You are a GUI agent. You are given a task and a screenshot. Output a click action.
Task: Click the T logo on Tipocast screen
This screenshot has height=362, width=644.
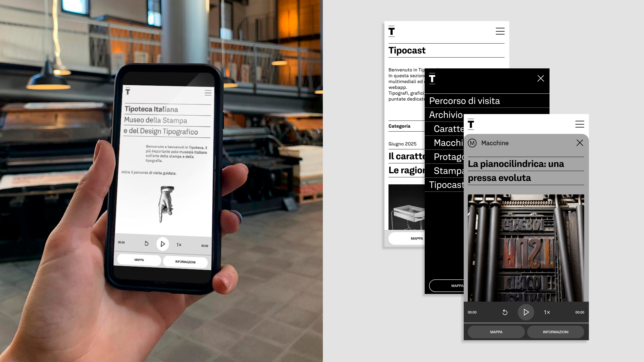click(x=391, y=31)
